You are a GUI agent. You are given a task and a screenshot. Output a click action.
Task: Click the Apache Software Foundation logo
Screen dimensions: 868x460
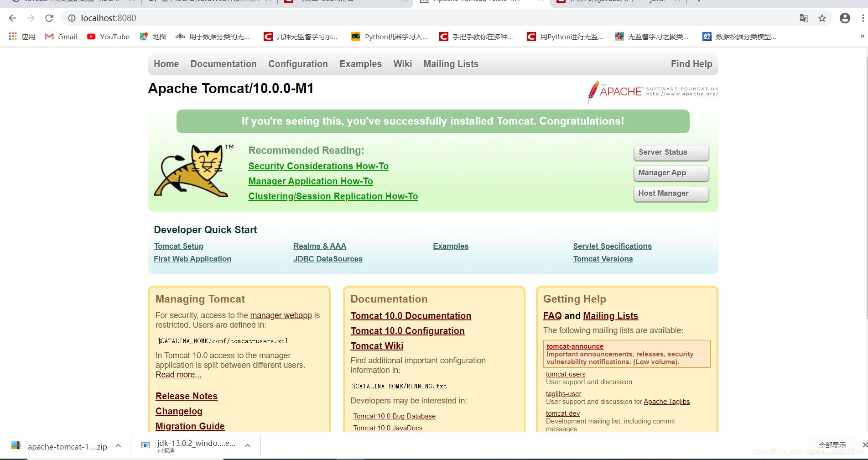[x=653, y=92]
